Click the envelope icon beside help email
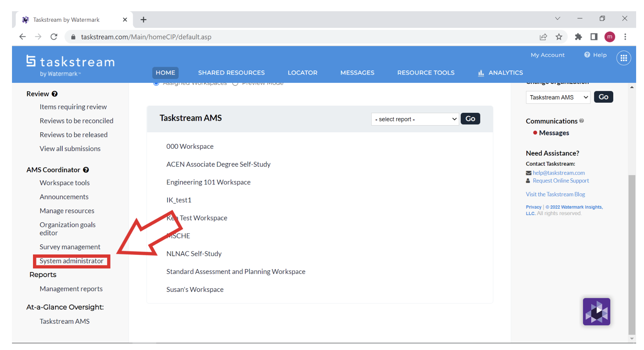Viewport: 644px width, 350px height. tap(529, 173)
